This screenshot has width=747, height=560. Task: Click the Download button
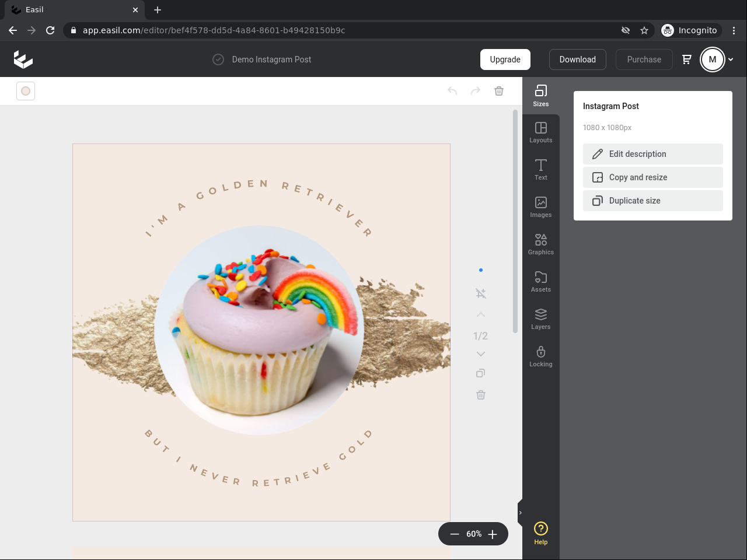pos(578,60)
